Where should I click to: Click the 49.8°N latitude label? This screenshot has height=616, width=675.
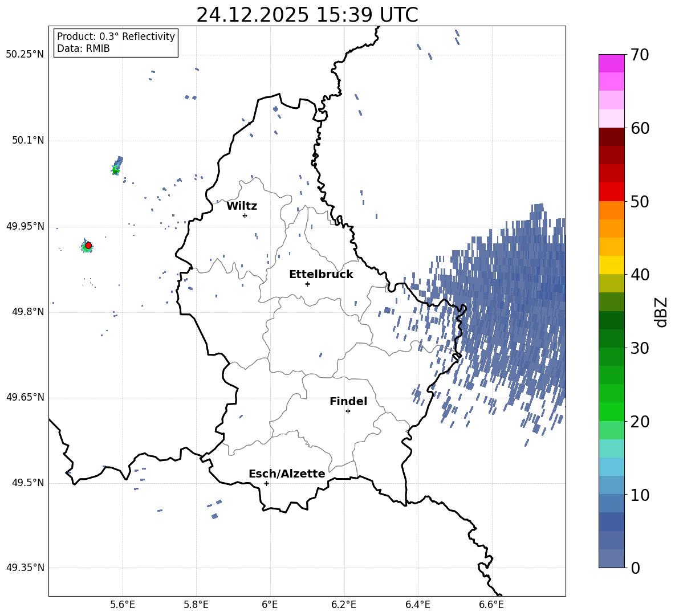(28, 312)
